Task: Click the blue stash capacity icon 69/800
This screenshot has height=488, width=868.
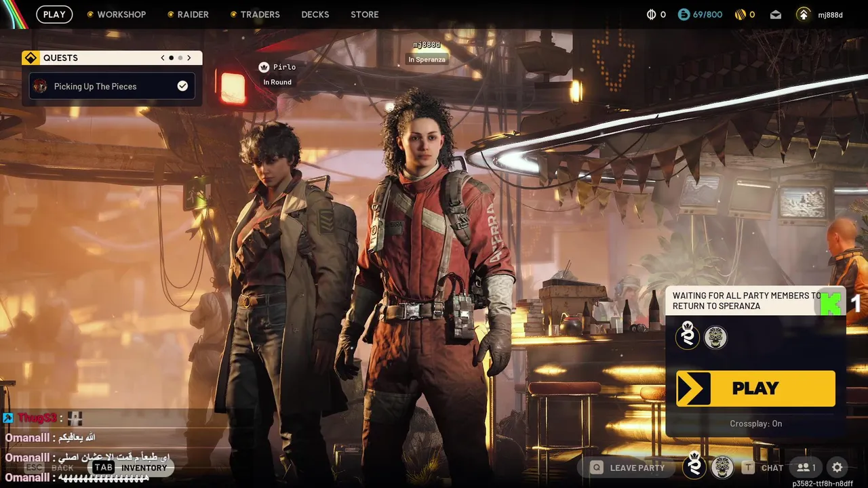Action: coord(684,14)
